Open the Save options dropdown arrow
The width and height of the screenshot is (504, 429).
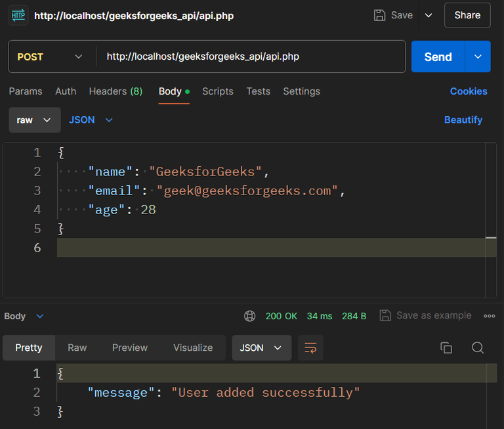[x=429, y=15]
